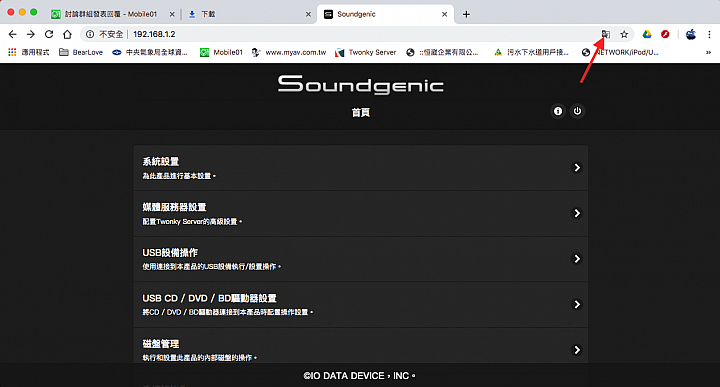Open the 污水下水道用戶接 bookmark

coord(531,52)
